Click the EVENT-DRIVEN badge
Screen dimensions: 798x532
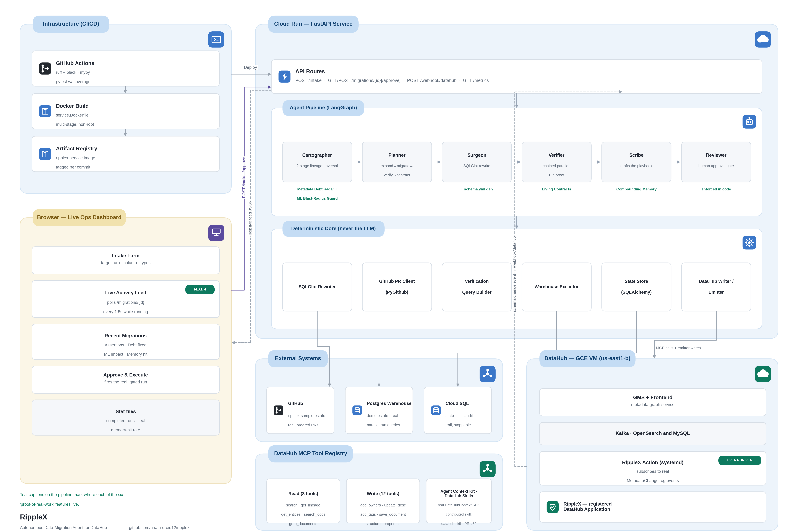(x=740, y=460)
